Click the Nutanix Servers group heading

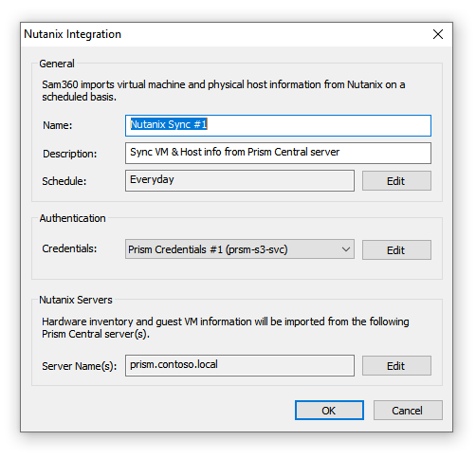coord(76,300)
